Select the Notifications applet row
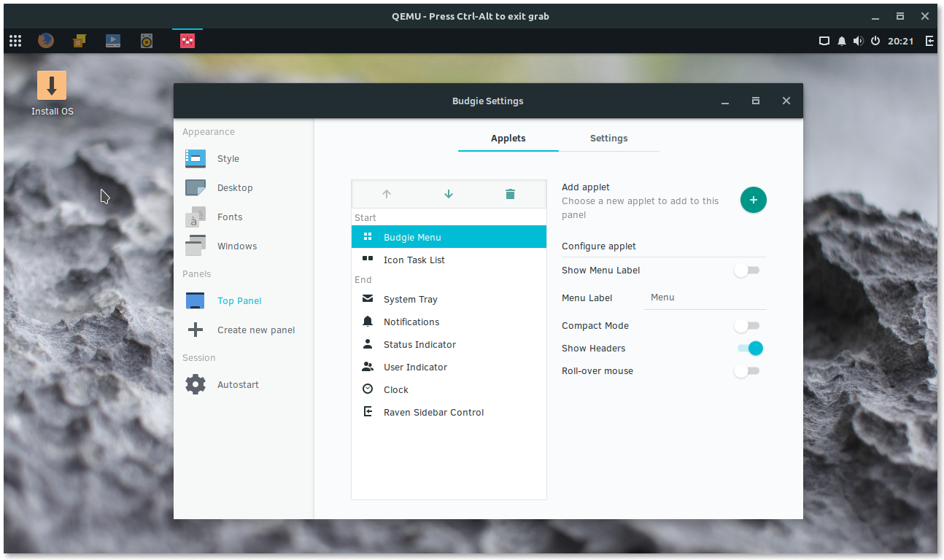Image resolution: width=944 pixels, height=560 pixels. click(449, 322)
